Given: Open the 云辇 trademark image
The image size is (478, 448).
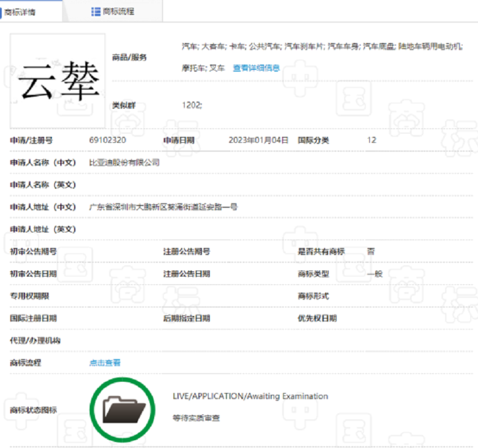Looking at the screenshot, I should click(x=58, y=81).
